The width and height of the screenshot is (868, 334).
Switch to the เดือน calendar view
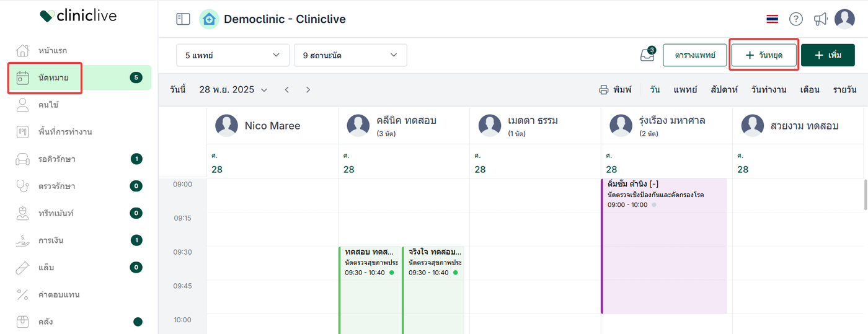pyautogui.click(x=810, y=90)
